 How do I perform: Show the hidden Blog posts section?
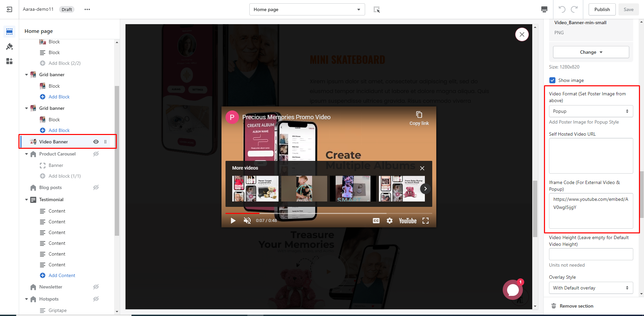point(96,187)
